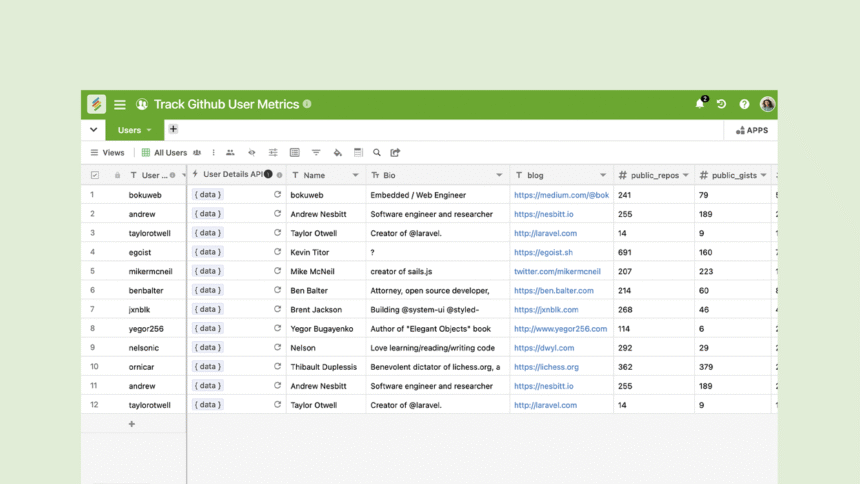The image size is (860, 484).
Task: Select the public_repos cell showing 691
Action: [x=654, y=252]
